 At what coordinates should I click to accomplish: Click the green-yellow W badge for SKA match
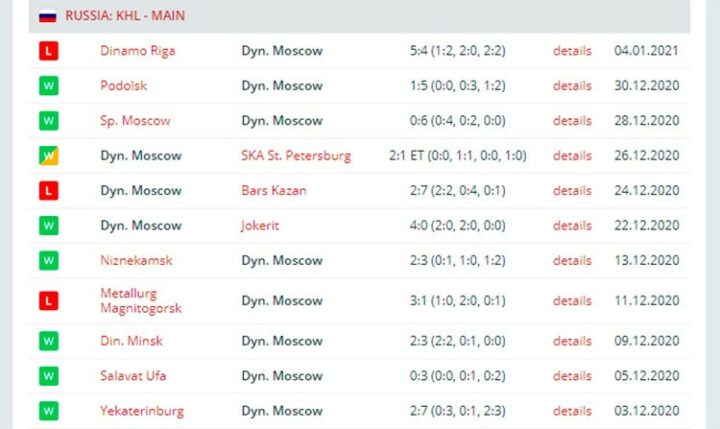coord(49,156)
